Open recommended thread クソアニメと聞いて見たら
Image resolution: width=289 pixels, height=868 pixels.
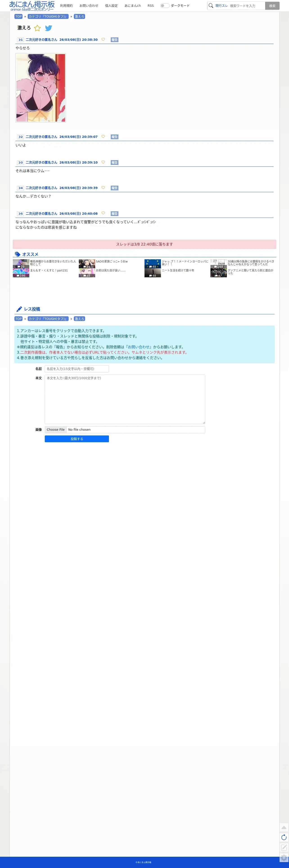coord(251,272)
